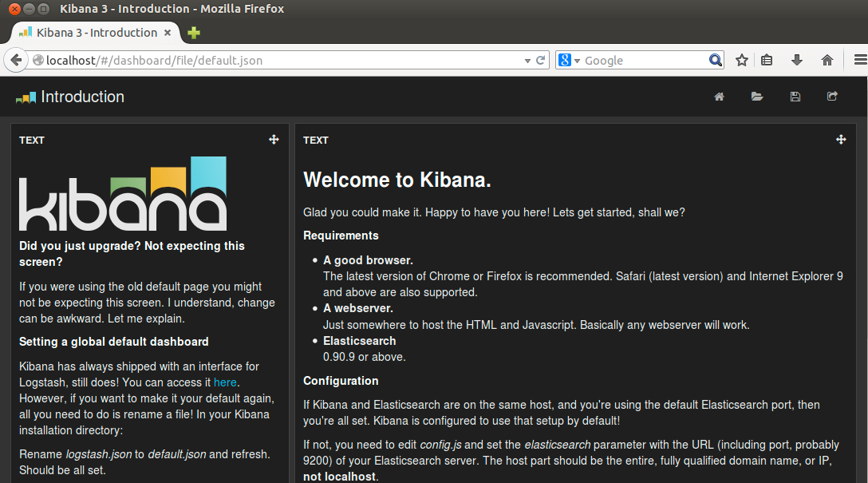Click move handle on left TEXT panel
Image resolution: width=868 pixels, height=483 pixels.
coord(274,140)
